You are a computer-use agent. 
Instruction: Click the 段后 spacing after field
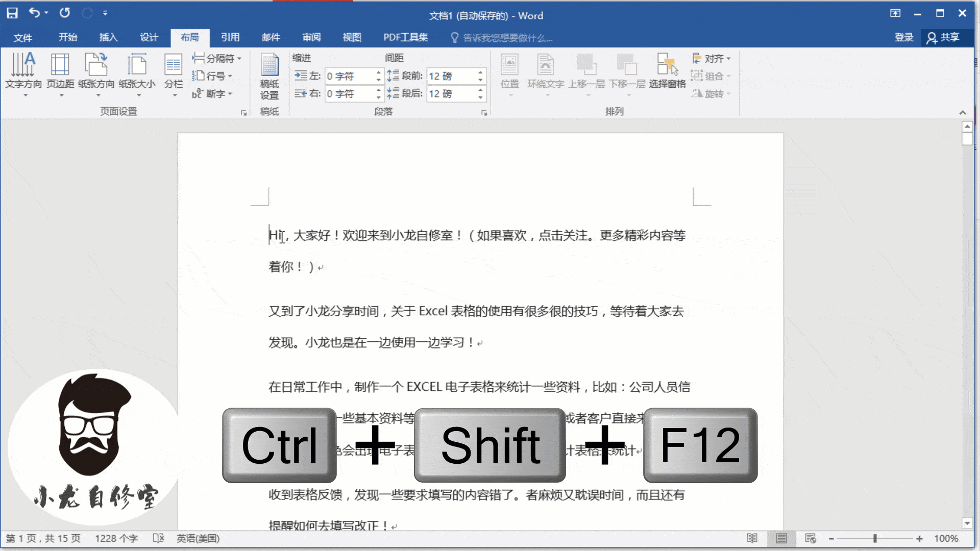pos(452,94)
